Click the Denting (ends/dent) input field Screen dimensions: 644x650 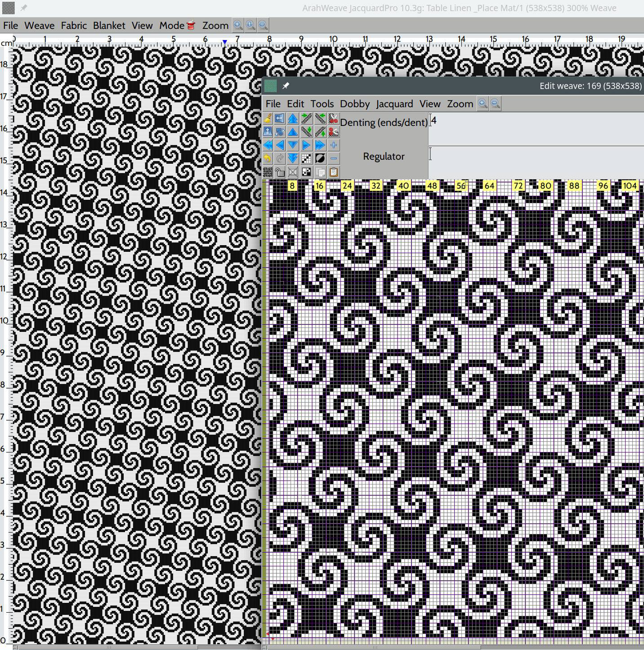pos(537,128)
